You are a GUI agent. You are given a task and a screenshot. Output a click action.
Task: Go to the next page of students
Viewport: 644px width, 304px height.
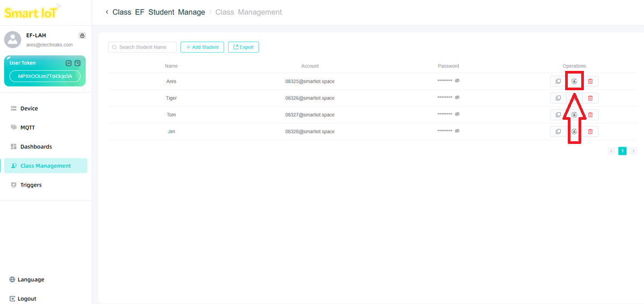pos(633,151)
